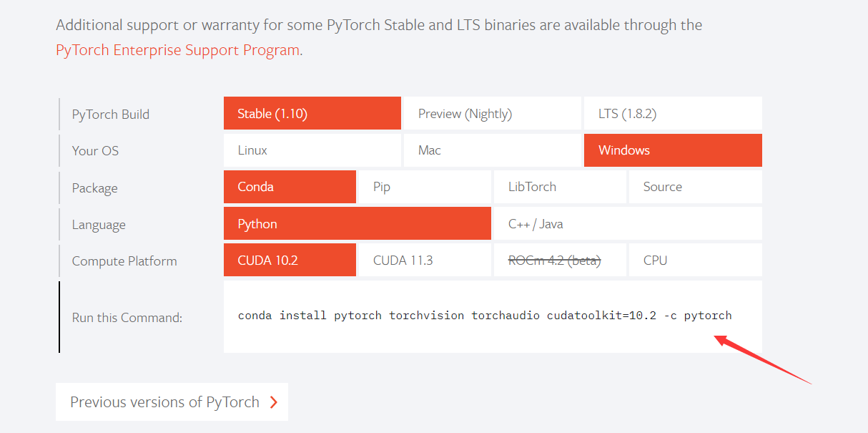Viewport: 868px width, 433px height.
Task: Switch the package to Pip
Action: (x=425, y=187)
